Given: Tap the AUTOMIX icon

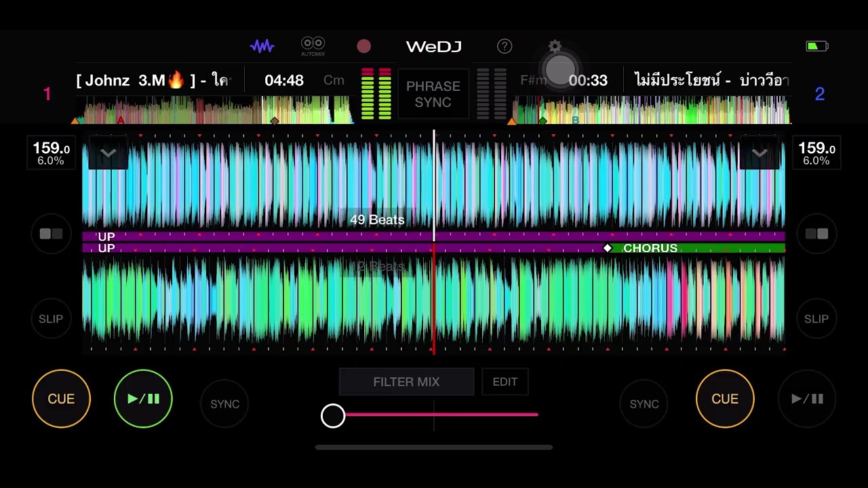Looking at the screenshot, I should (x=313, y=46).
